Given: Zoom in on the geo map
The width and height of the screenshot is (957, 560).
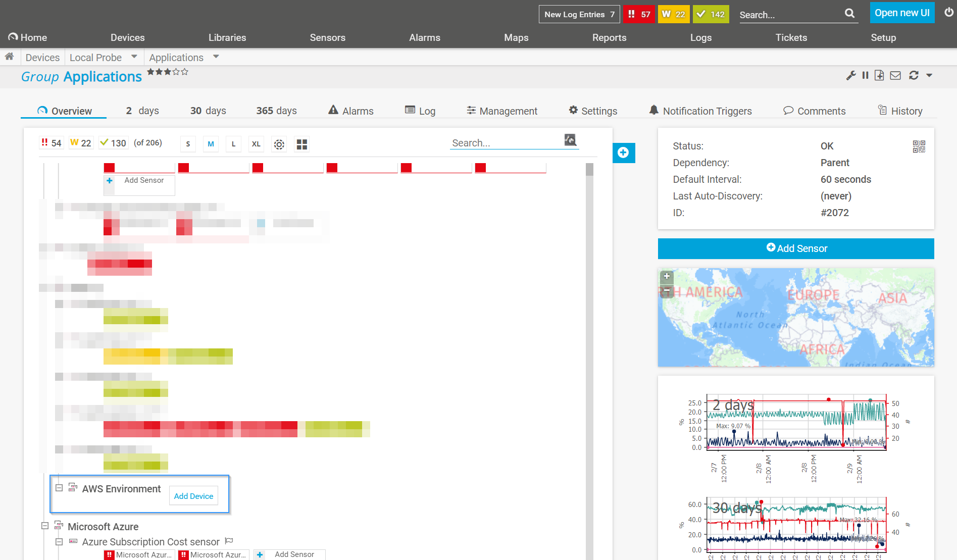Looking at the screenshot, I should click(667, 276).
